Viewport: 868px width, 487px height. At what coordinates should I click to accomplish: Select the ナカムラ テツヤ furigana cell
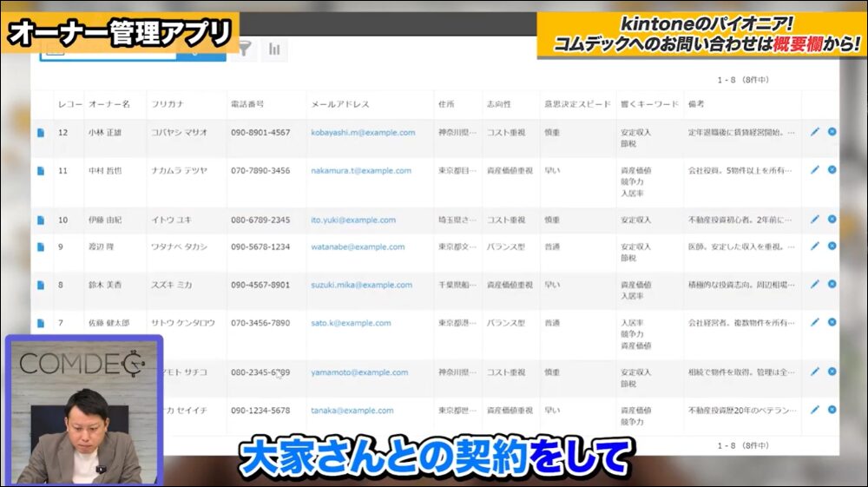180,171
